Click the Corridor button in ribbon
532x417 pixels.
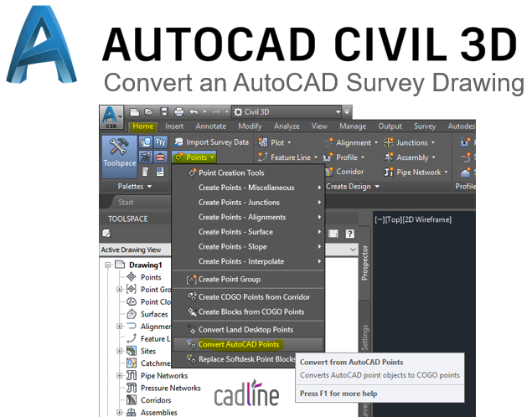pyautogui.click(x=344, y=172)
